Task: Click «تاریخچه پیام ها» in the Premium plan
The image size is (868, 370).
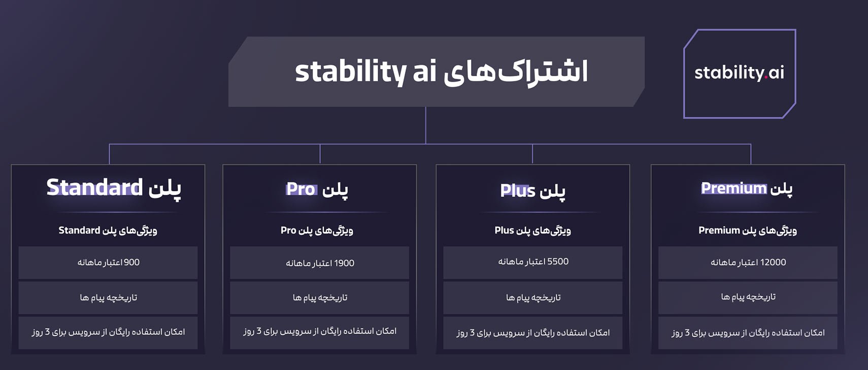Action: click(748, 297)
